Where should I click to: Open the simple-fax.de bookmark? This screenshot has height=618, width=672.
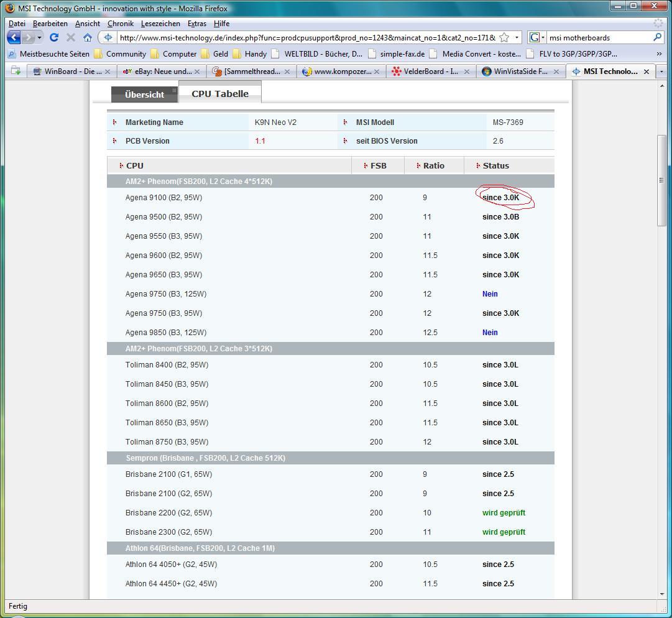397,54
